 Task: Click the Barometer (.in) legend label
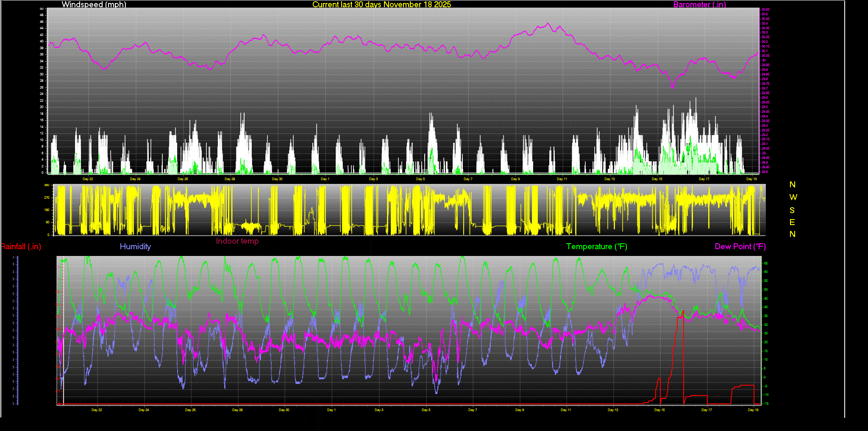click(699, 5)
